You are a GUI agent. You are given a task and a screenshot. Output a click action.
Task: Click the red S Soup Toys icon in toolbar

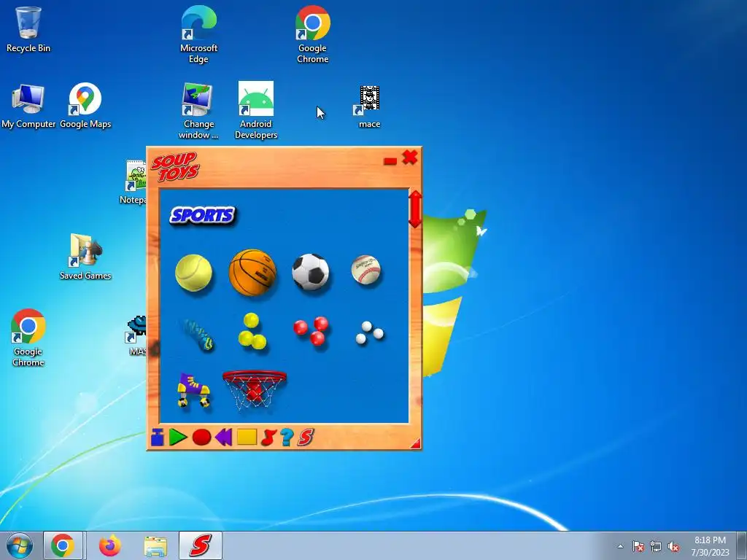[306, 437]
